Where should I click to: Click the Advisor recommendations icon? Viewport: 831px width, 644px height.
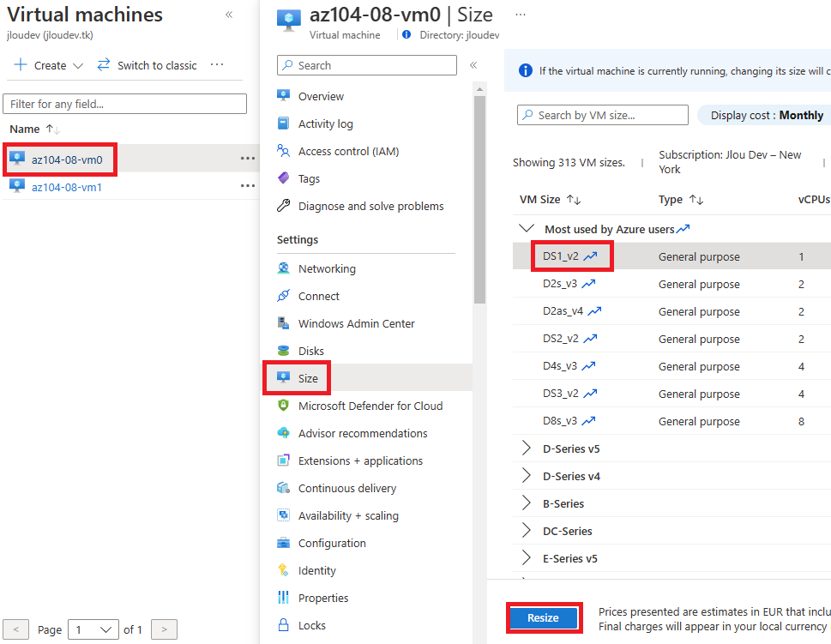(x=284, y=433)
